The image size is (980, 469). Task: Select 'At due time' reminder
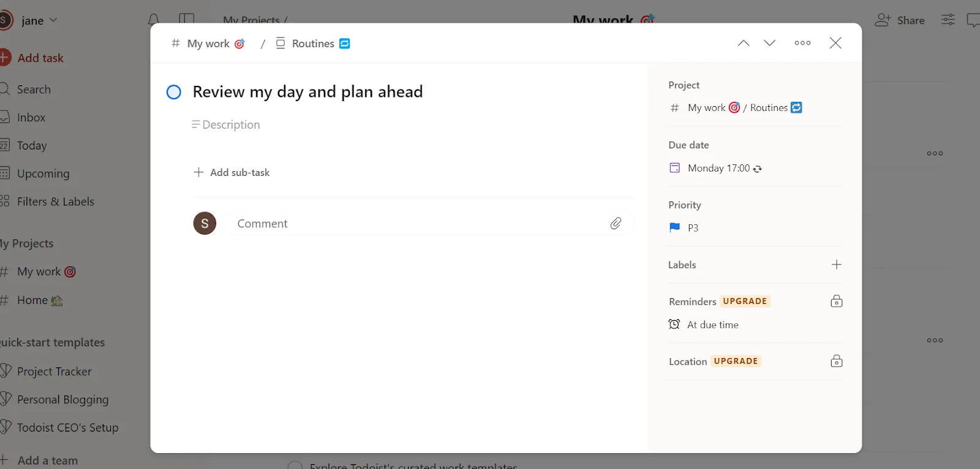coord(704,325)
